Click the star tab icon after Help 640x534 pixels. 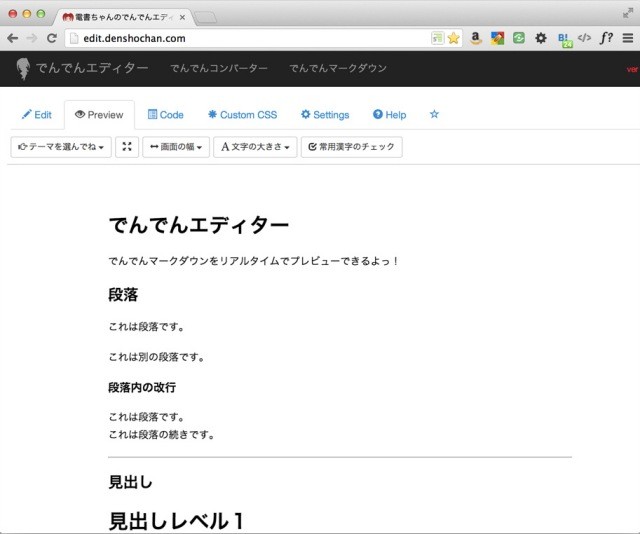pos(434,114)
